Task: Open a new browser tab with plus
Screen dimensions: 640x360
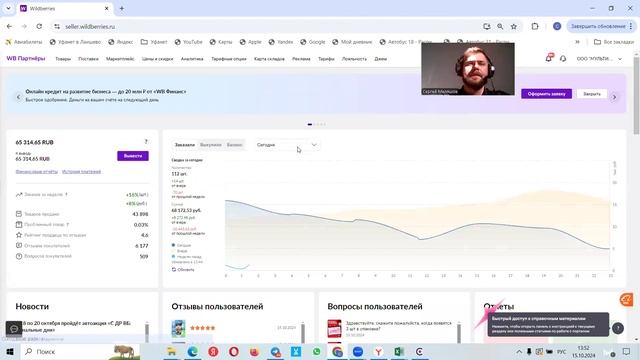Action: pos(122,8)
